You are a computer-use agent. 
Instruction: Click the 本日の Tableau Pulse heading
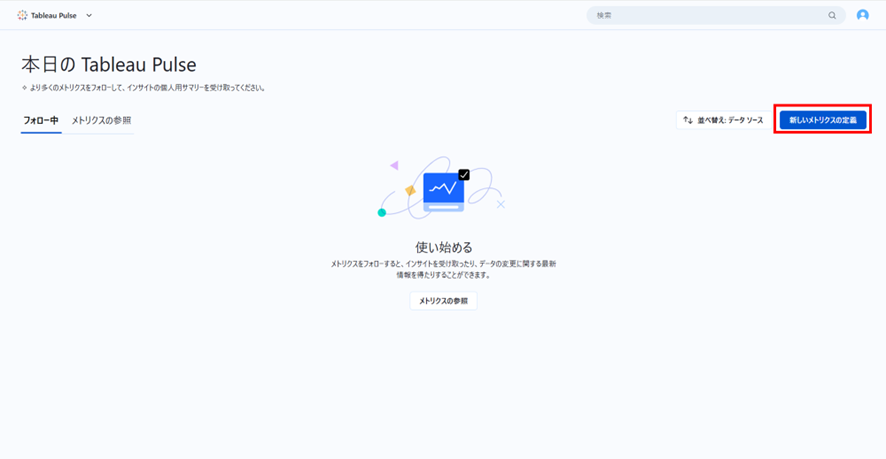click(x=109, y=65)
